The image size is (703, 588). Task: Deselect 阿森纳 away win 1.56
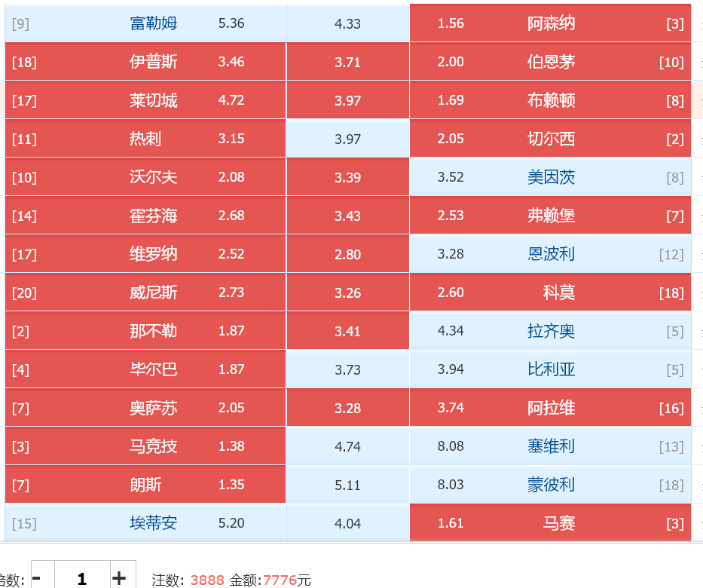click(550, 23)
